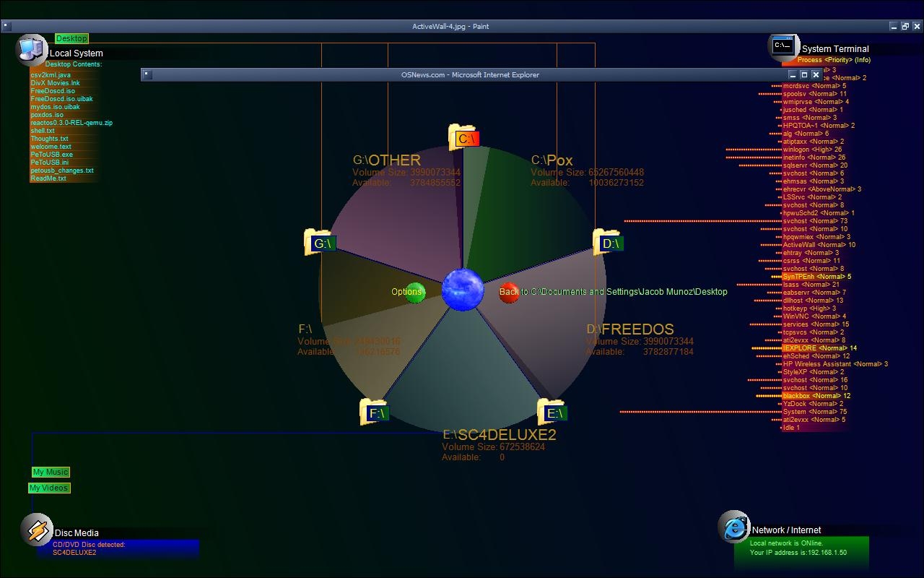Maximize the Internet Explorer window
924x578 pixels.
pos(804,74)
